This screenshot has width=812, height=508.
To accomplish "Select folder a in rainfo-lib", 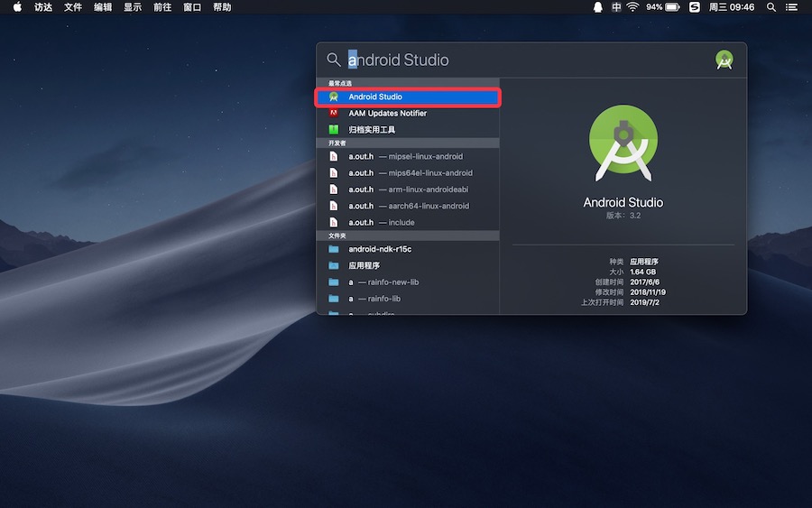I will [408, 299].
